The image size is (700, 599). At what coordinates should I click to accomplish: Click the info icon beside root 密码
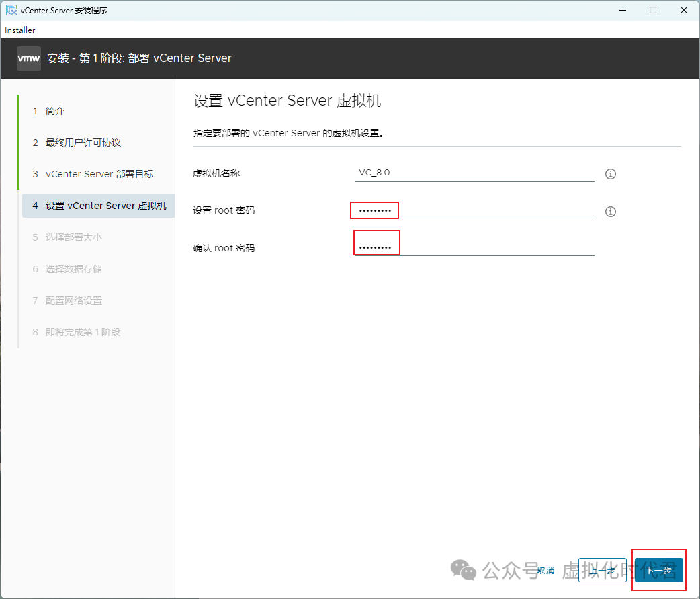point(610,212)
